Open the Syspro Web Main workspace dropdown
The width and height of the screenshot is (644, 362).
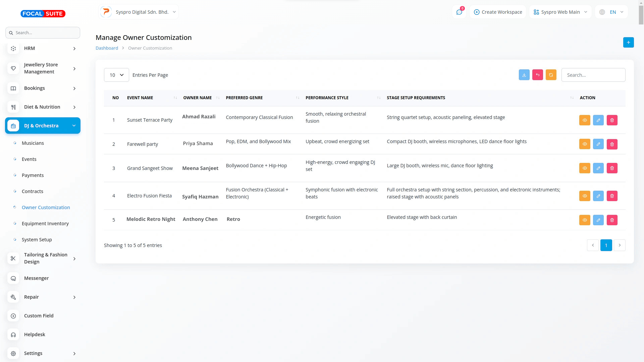point(560,12)
